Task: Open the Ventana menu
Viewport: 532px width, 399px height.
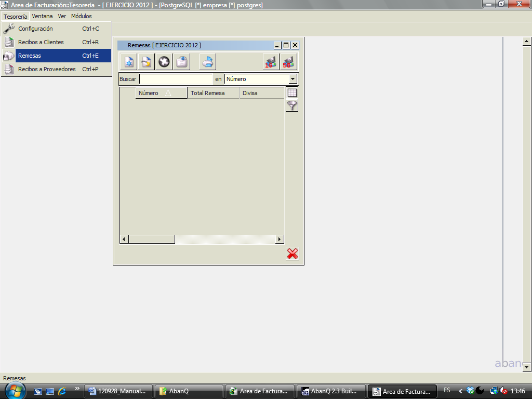Action: 42,16
